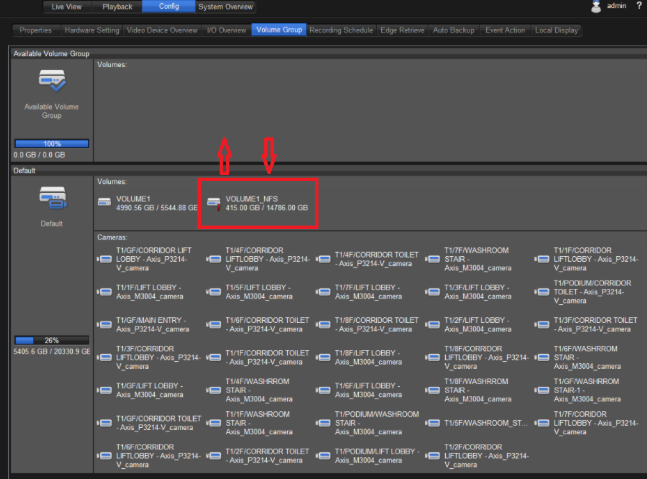Open the System Overview tab
This screenshot has width=647, height=479.
point(225,6)
